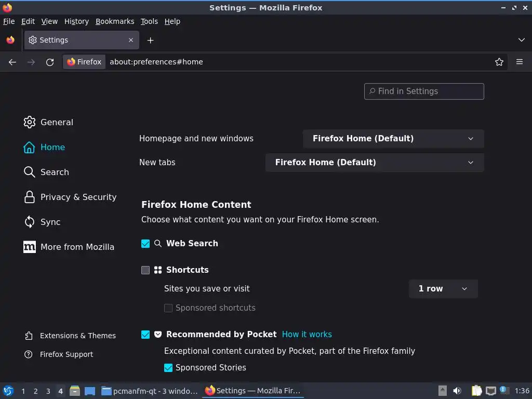Click the 1:36 clock in taskbar
This screenshot has width=532, height=399.
(x=522, y=391)
